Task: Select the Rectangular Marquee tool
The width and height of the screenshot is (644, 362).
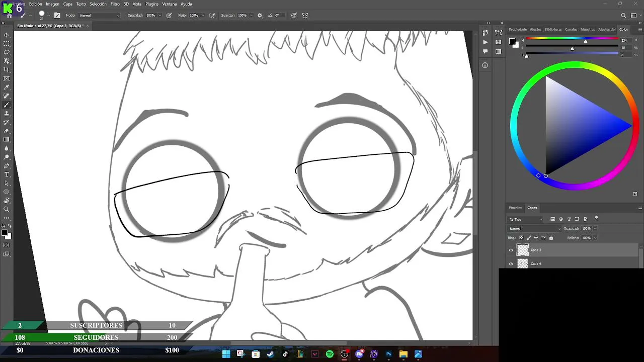Action: coord(7,44)
